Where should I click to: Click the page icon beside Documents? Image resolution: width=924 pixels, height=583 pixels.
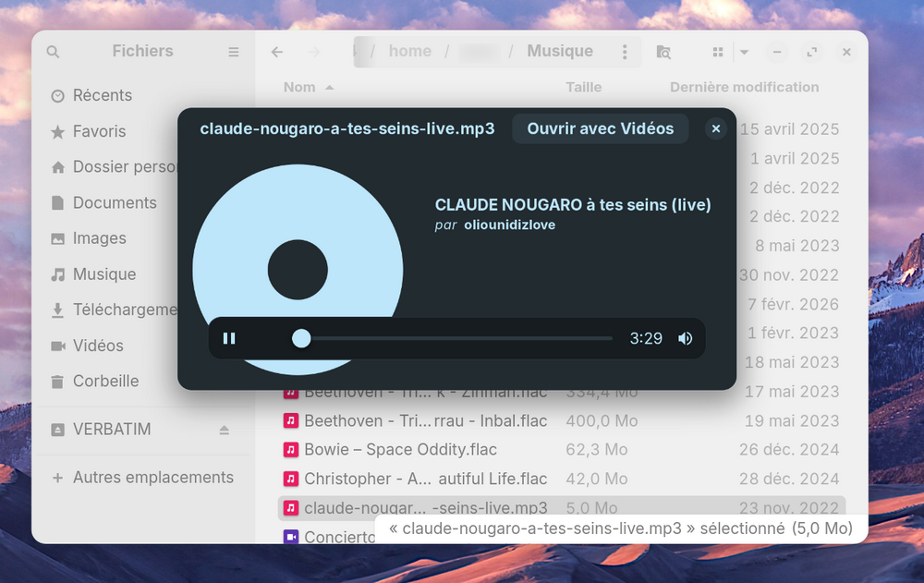pyautogui.click(x=57, y=203)
